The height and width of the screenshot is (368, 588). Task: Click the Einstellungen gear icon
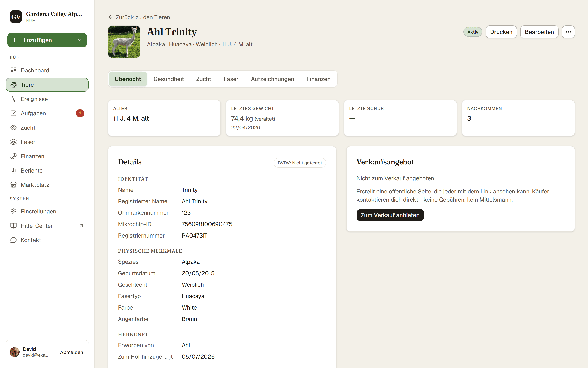pos(13,212)
